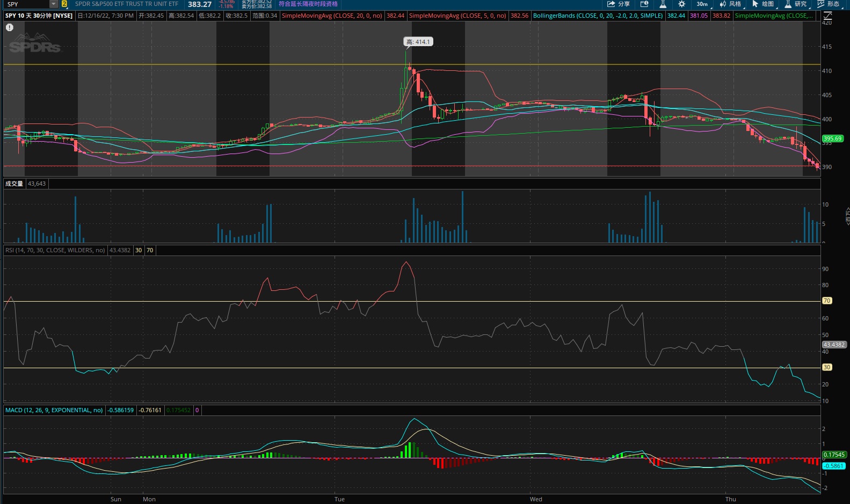
Task: Click the 成交量 volume panel label
Action: coord(14,184)
